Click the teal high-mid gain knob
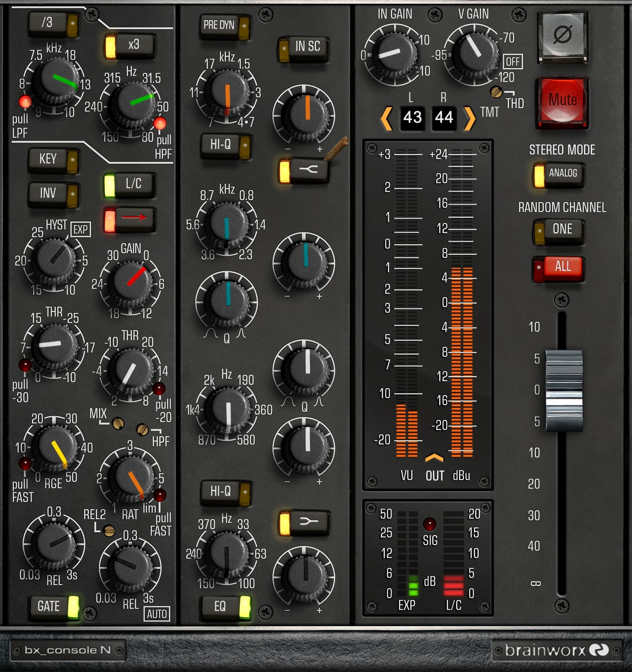632x672 pixels. click(x=305, y=261)
